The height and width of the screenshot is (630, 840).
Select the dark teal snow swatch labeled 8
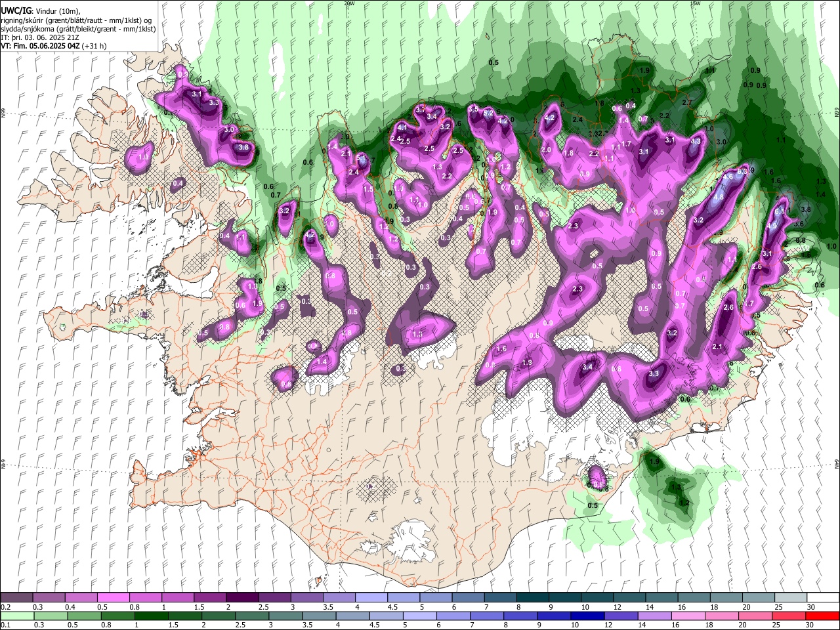[x=532, y=598]
